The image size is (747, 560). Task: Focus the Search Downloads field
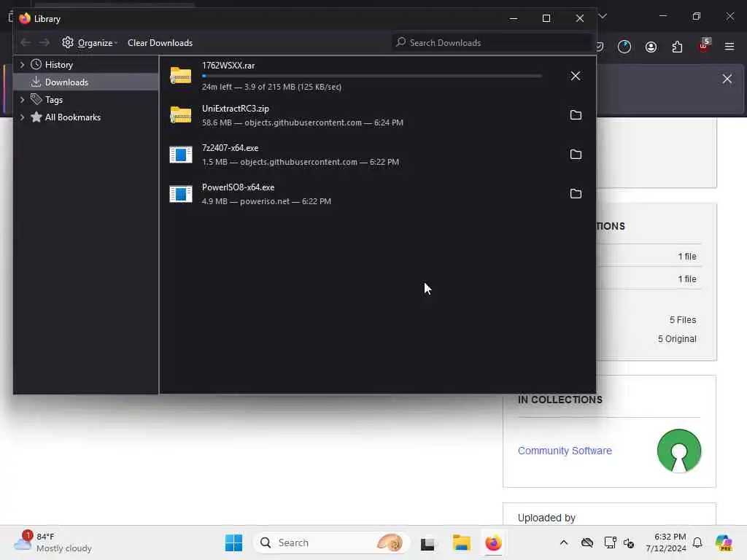(x=491, y=42)
